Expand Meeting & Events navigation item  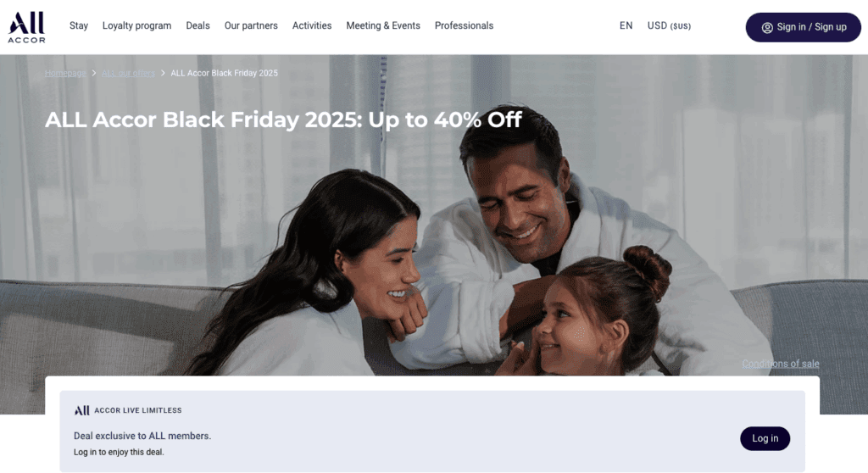pyautogui.click(x=383, y=26)
